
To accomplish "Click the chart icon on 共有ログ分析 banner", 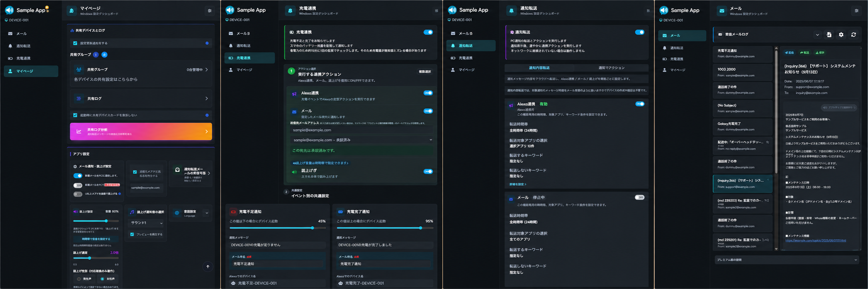I will 79,131.
